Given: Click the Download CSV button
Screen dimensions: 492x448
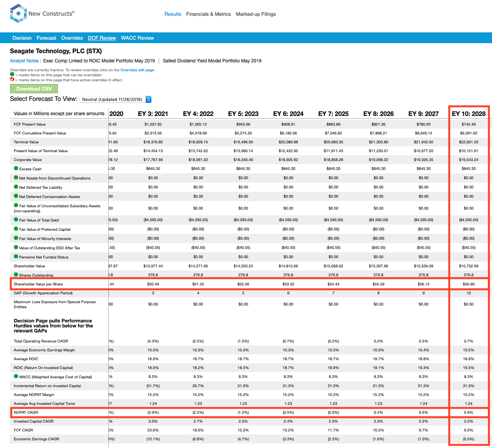Looking at the screenshot, I should 34,89.
